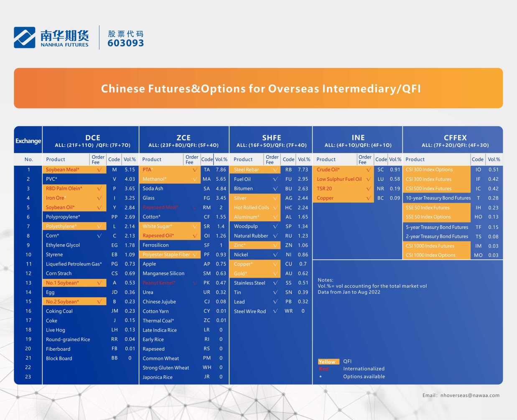Viewport: 517px width, 420px height.
Task: Click the 5.15 volume for Soybean Meal
Action: tap(130, 170)
